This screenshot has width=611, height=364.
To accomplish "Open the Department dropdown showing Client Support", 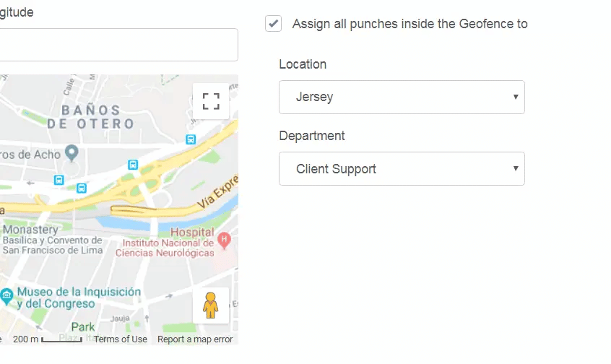I will tap(402, 169).
